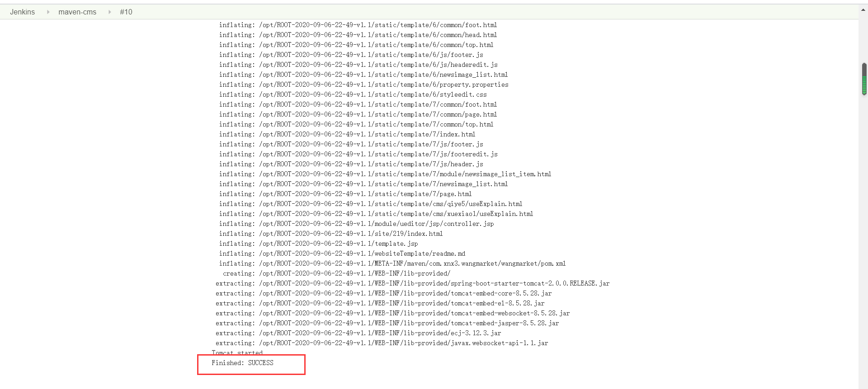Image resolution: width=868 pixels, height=389 pixels.
Task: Select the log line for newsimage_list_item.html
Action: tap(385, 174)
